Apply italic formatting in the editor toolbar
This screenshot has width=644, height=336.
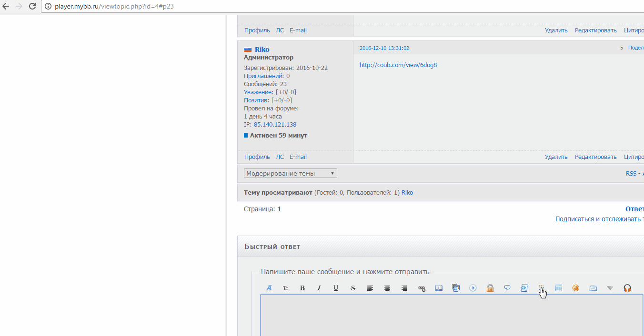pos(319,288)
